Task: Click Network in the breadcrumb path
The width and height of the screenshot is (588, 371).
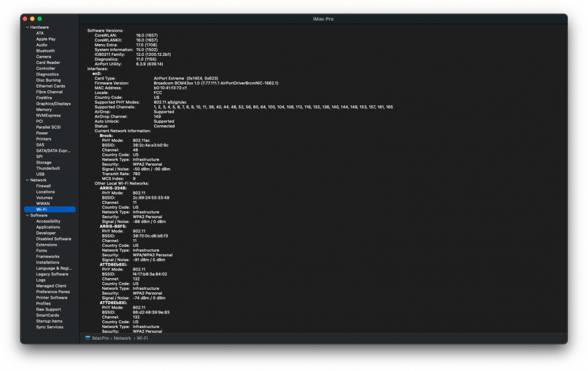Action: 122,338
